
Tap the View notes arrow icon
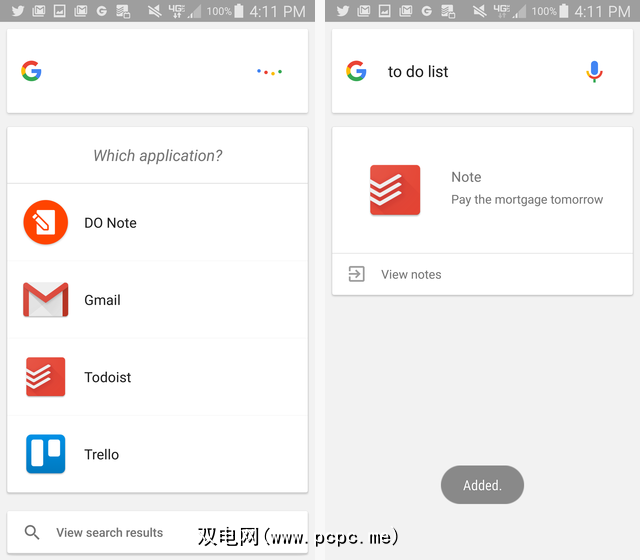coord(356,274)
